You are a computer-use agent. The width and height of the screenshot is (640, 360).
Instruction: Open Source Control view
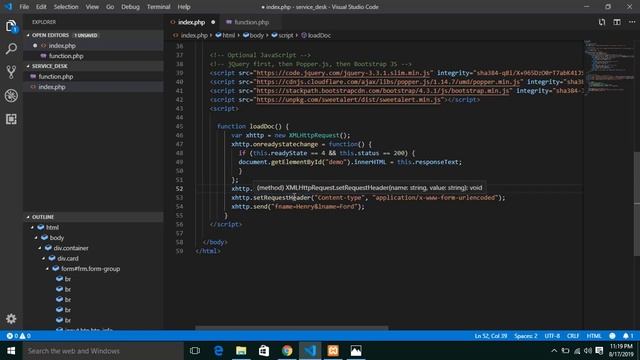pyautogui.click(x=11, y=72)
